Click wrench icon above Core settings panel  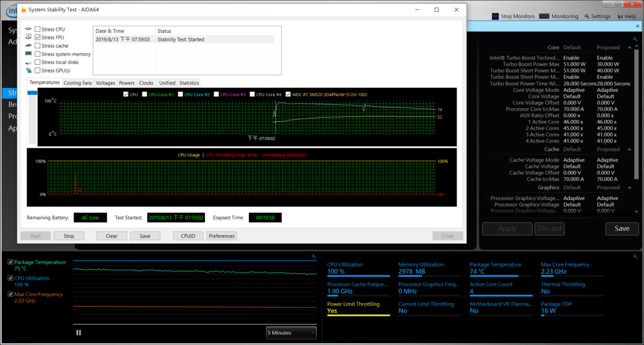635,40
